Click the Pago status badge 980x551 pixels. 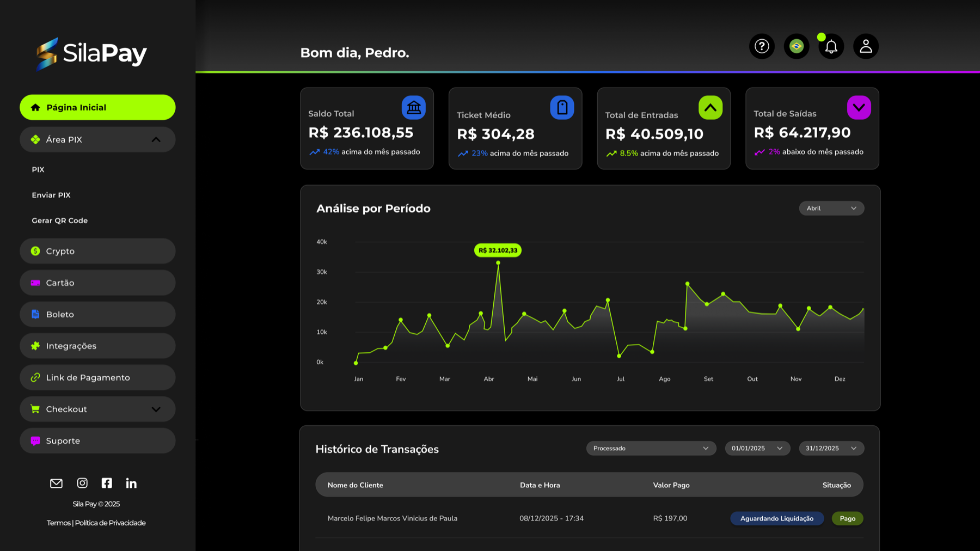[847, 518]
